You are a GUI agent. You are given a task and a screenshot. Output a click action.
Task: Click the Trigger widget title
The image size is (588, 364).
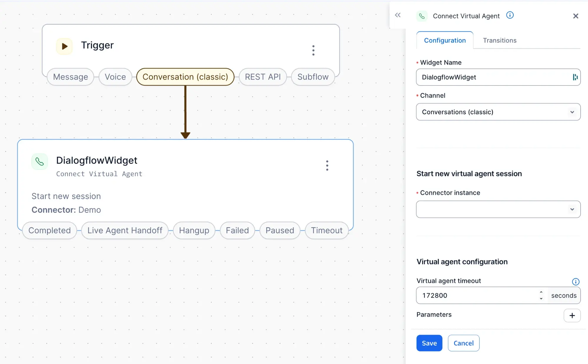(97, 45)
